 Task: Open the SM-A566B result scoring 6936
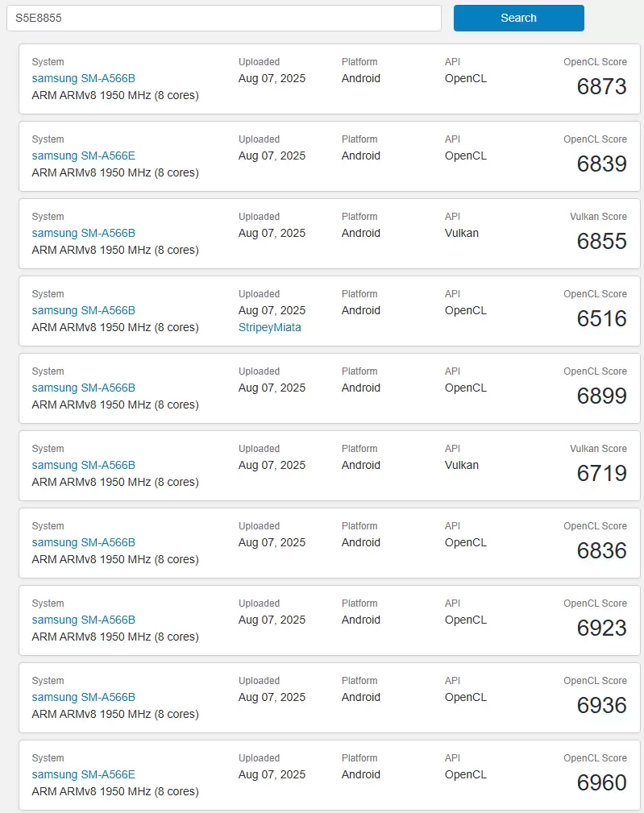84,697
